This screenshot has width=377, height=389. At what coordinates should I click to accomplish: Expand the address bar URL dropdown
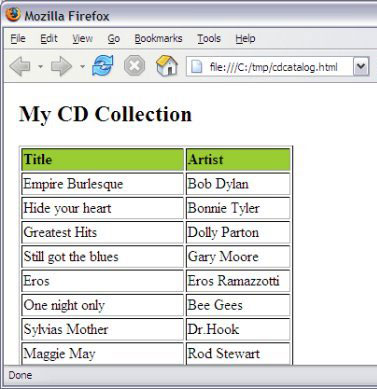point(361,67)
